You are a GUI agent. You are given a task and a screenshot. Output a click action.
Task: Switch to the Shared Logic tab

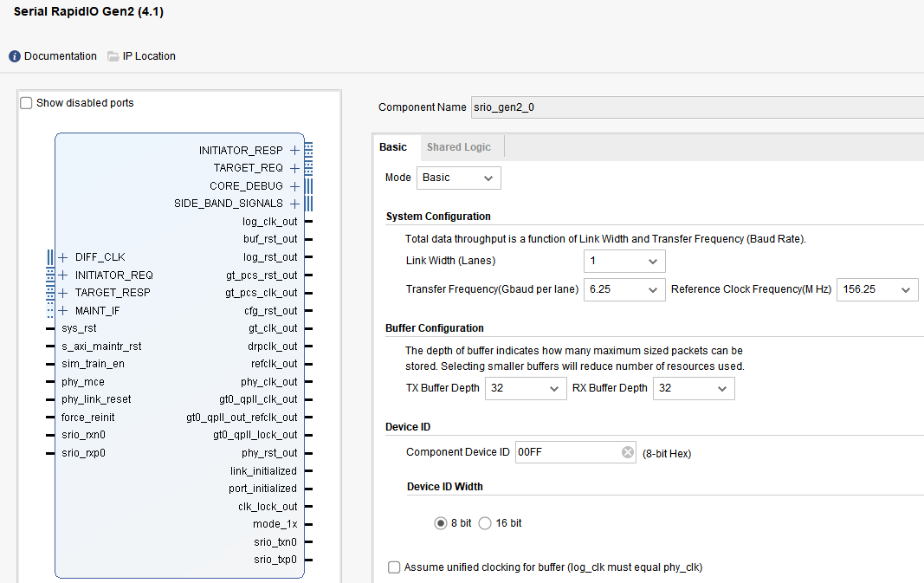[x=458, y=146]
